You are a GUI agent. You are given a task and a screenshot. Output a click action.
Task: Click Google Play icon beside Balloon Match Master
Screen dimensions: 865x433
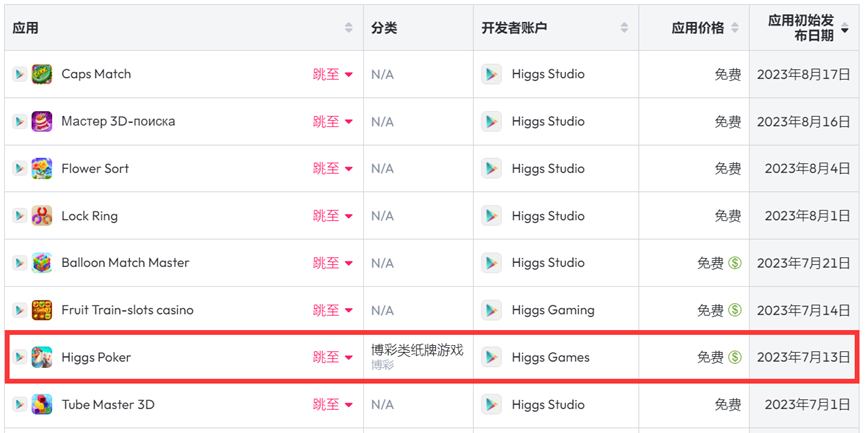(20, 263)
